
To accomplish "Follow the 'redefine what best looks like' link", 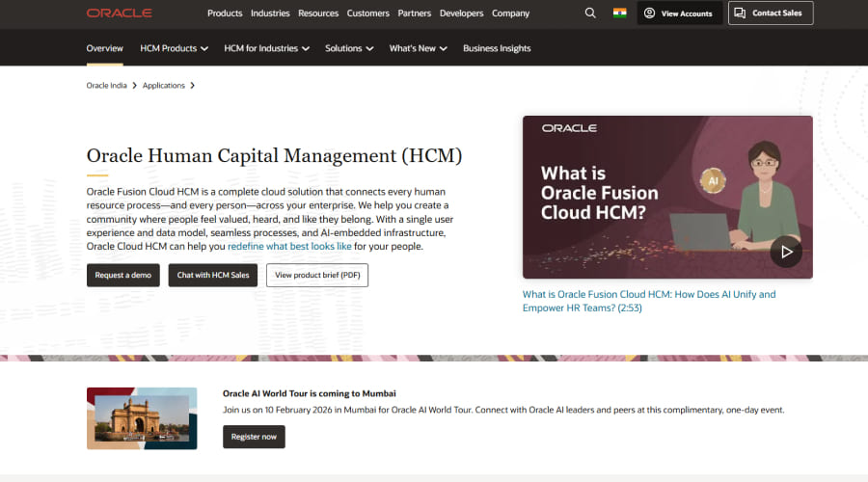I will pos(289,247).
